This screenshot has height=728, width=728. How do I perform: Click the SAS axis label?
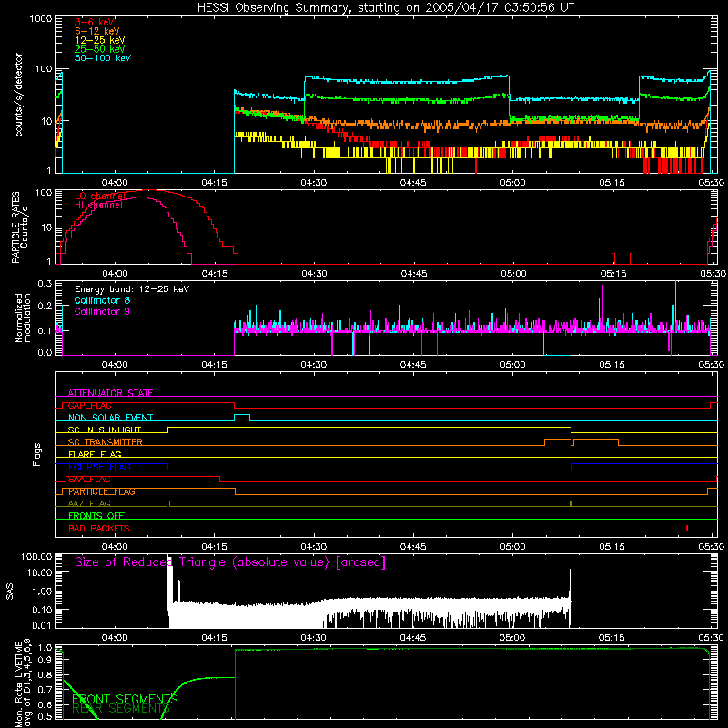(x=10, y=591)
